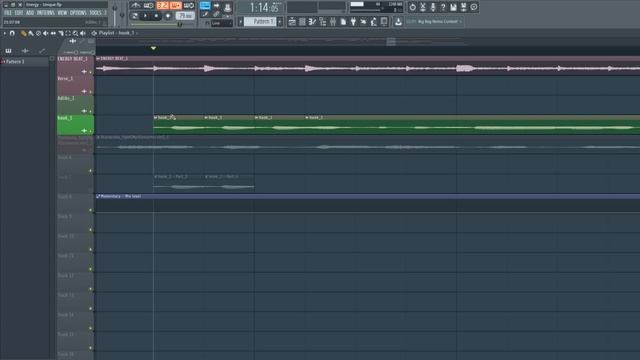Click the scissors audio editor icon

[423, 7]
